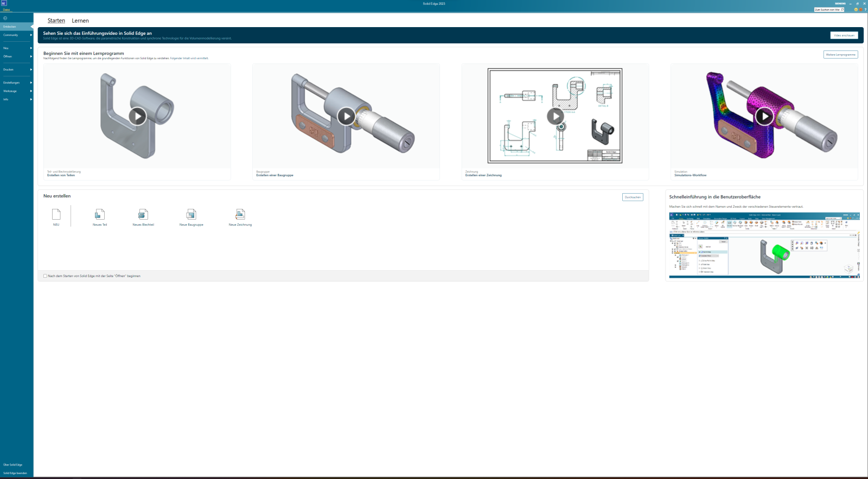Image resolution: width=868 pixels, height=479 pixels.
Task: Create a new sheet metal with Neues Blechteil icon
Action: pyautogui.click(x=143, y=214)
